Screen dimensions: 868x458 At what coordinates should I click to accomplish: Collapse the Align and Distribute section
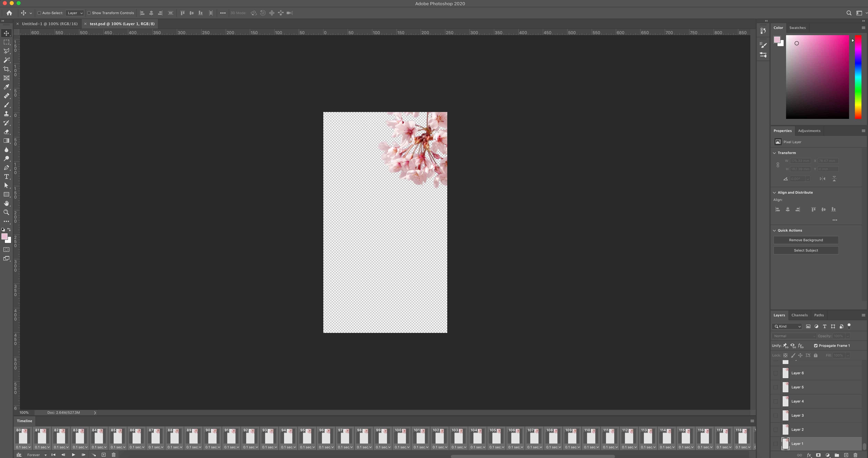click(774, 193)
